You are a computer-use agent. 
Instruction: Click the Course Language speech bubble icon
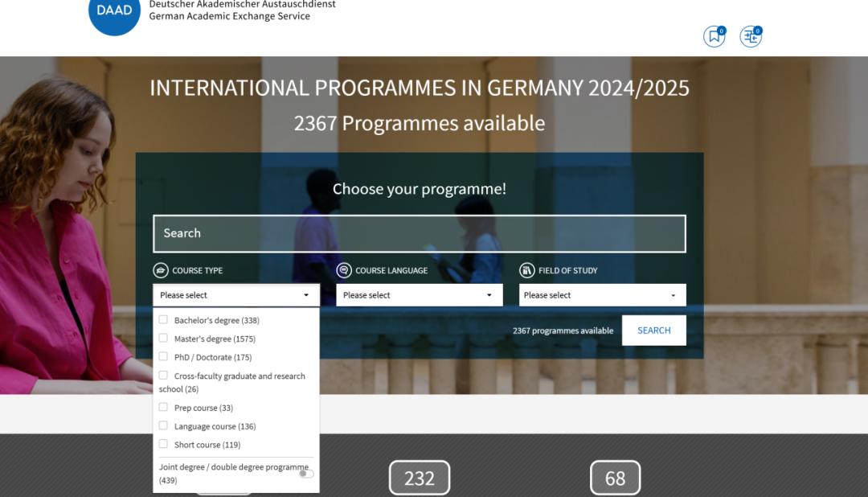pyautogui.click(x=344, y=270)
